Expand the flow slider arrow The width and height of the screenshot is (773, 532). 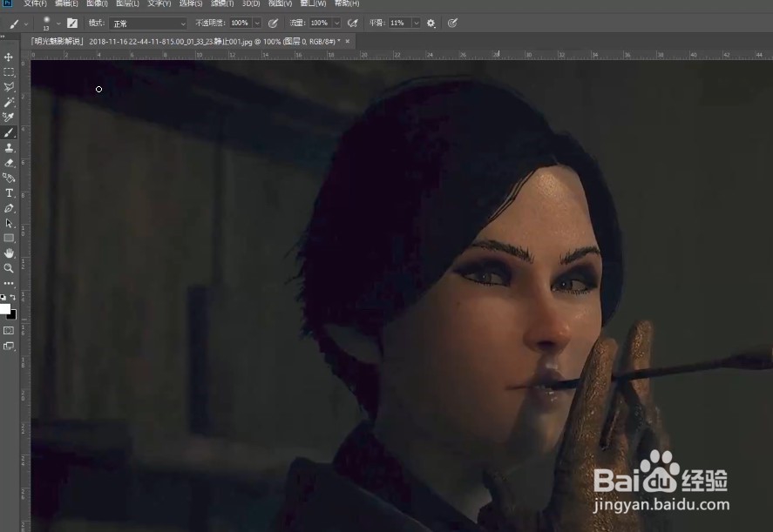point(336,24)
